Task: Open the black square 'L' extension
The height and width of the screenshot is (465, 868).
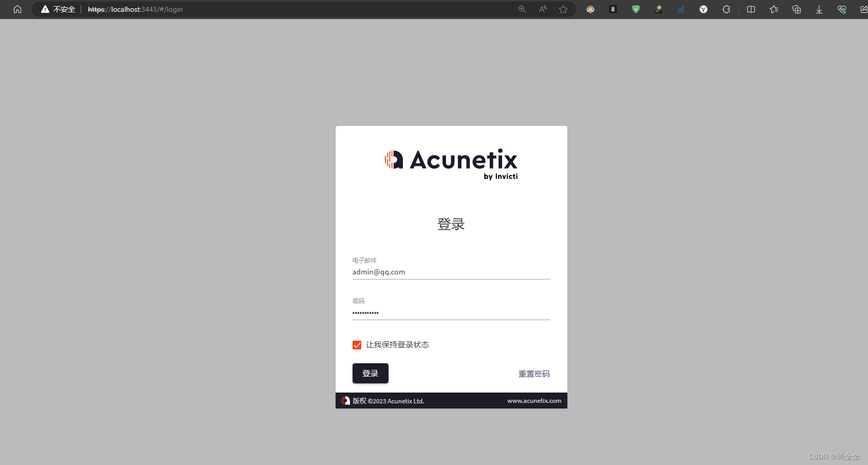Action: point(613,9)
